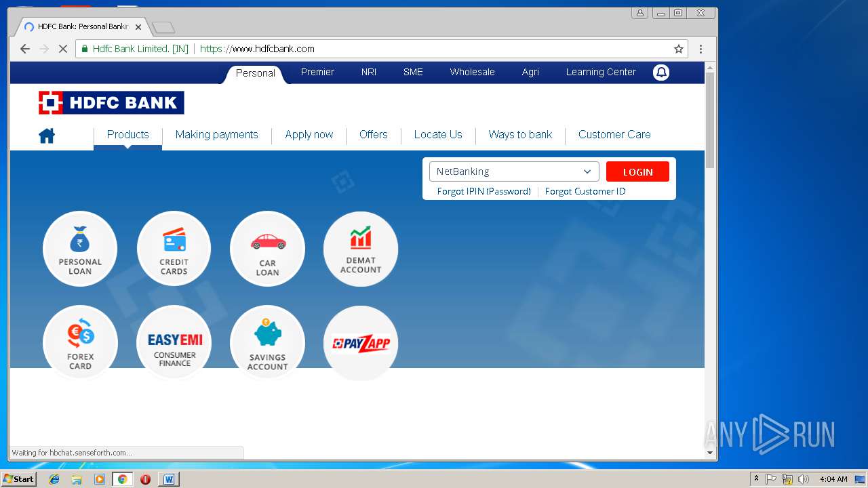
Task: Click the page vertical scrollbar thumb
Action: [x=710, y=120]
